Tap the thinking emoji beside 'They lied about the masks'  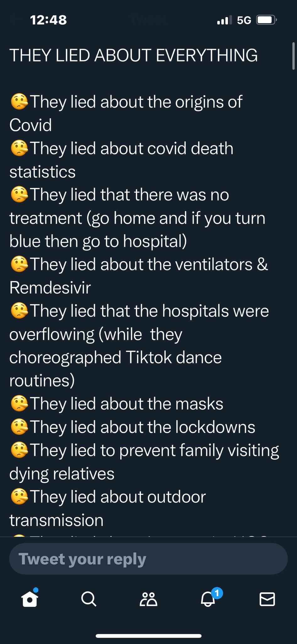click(19, 403)
